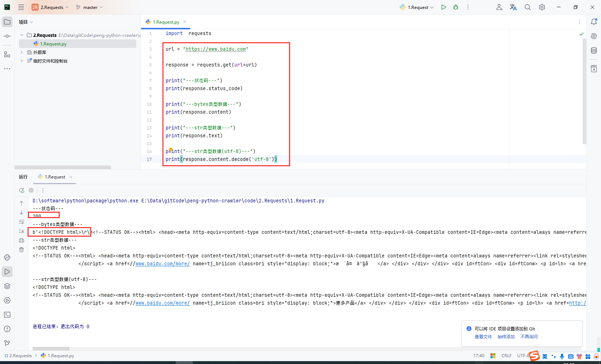The image size is (601, 364).
Task: Open Run panel more actions menu
Action: click(x=43, y=190)
